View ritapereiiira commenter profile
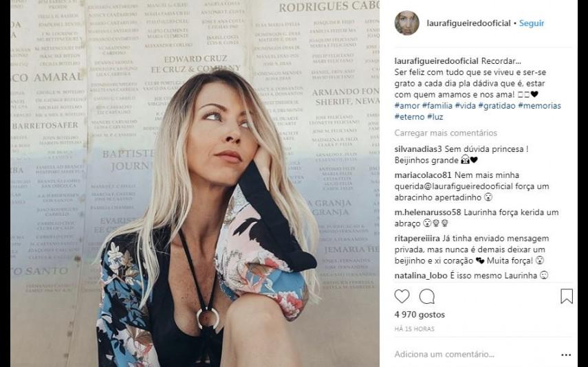This screenshot has height=367, width=588. pos(417,238)
